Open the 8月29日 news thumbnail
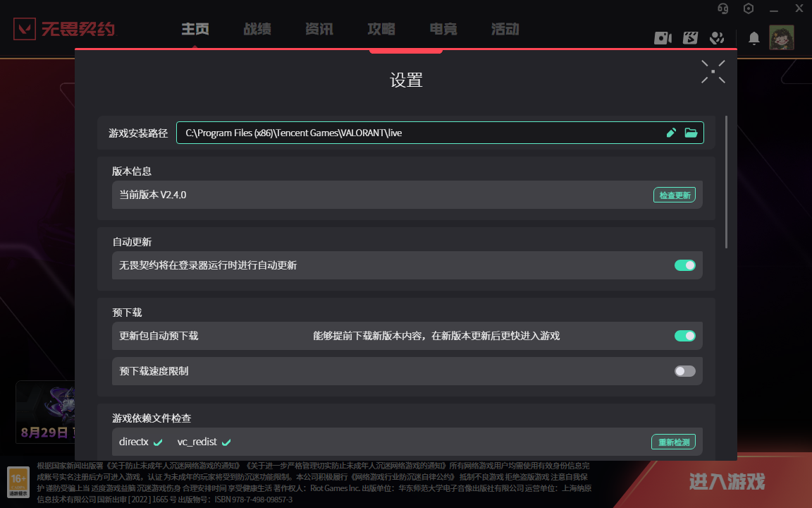Screen dimensions: 812x508 pos(46,412)
